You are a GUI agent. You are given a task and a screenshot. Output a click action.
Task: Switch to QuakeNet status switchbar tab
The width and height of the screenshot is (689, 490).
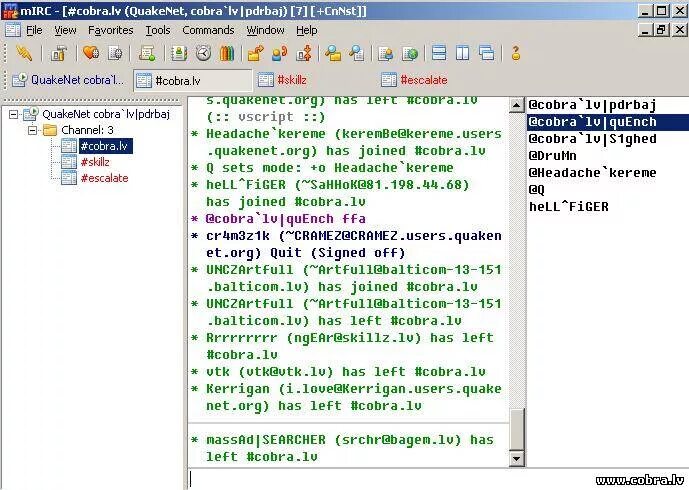pos(69,80)
